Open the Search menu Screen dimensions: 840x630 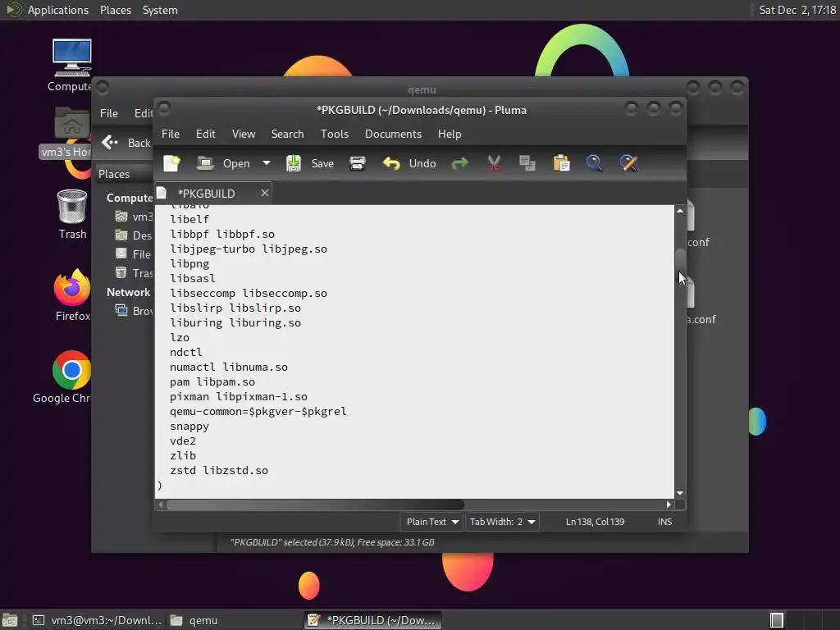tap(287, 134)
